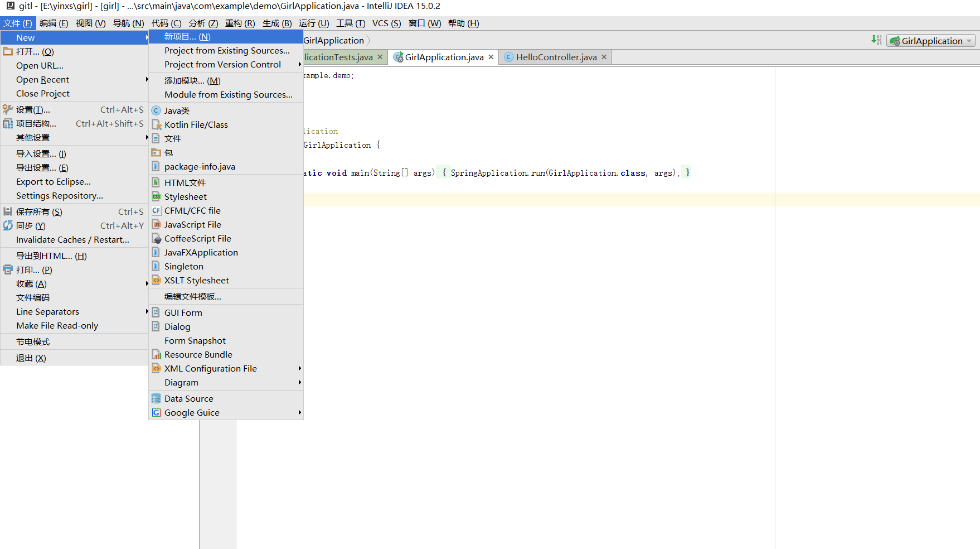Open the 运行 run menu
980x549 pixels.
click(x=313, y=23)
